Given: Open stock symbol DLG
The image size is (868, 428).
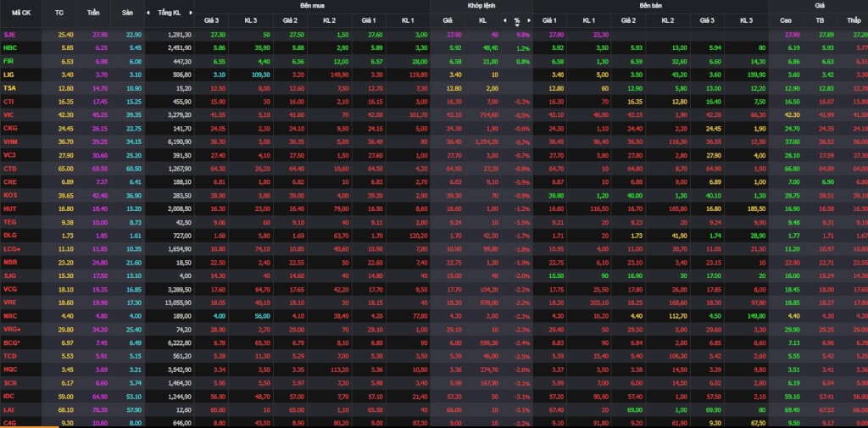Looking at the screenshot, I should point(10,236).
